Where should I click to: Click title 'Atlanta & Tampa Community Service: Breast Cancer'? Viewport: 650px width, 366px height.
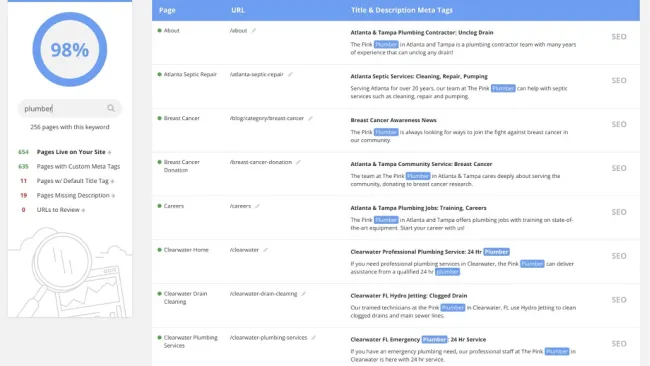click(x=421, y=164)
